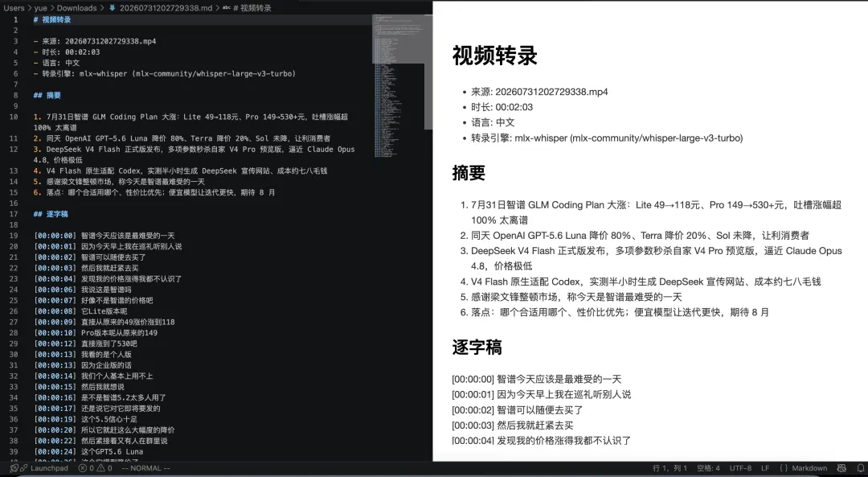Screen dimensions: 868x477
Task: Change the indentation spaces setting (空格: 4)
Action: [709, 468]
